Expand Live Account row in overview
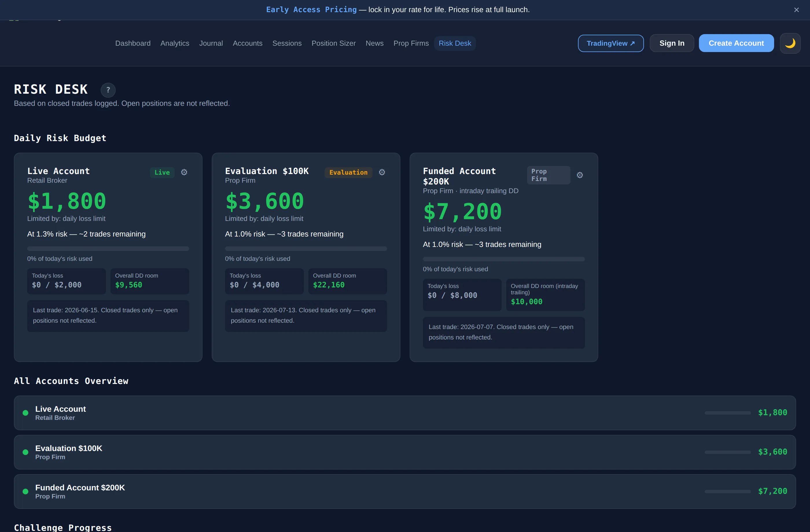The image size is (810, 532). (x=405, y=413)
